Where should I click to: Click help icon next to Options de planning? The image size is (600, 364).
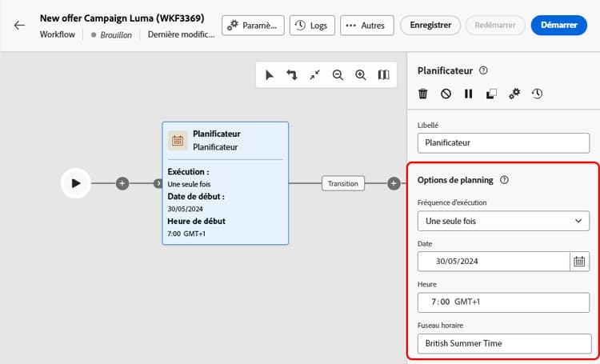[504, 180]
